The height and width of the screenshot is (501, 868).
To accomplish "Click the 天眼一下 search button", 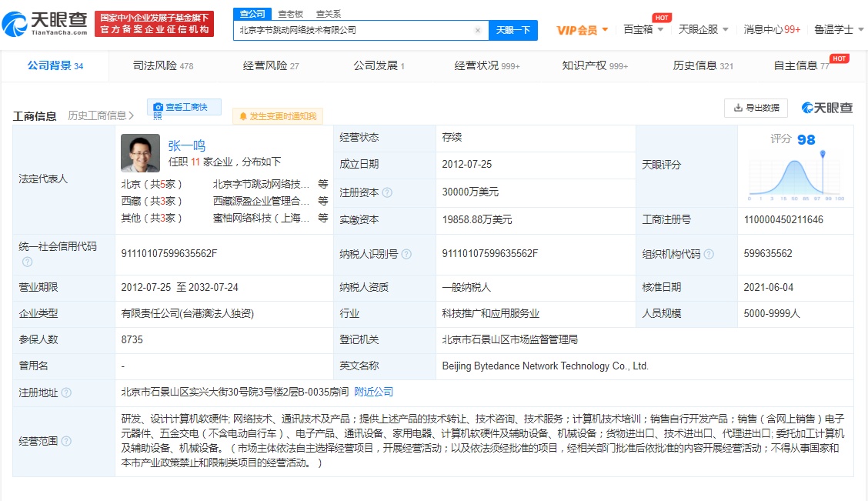I will pyautogui.click(x=512, y=30).
